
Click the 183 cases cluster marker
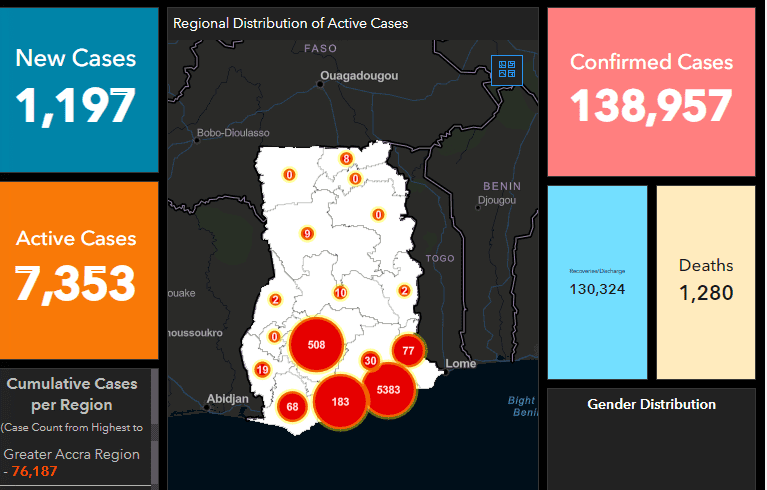(x=340, y=402)
